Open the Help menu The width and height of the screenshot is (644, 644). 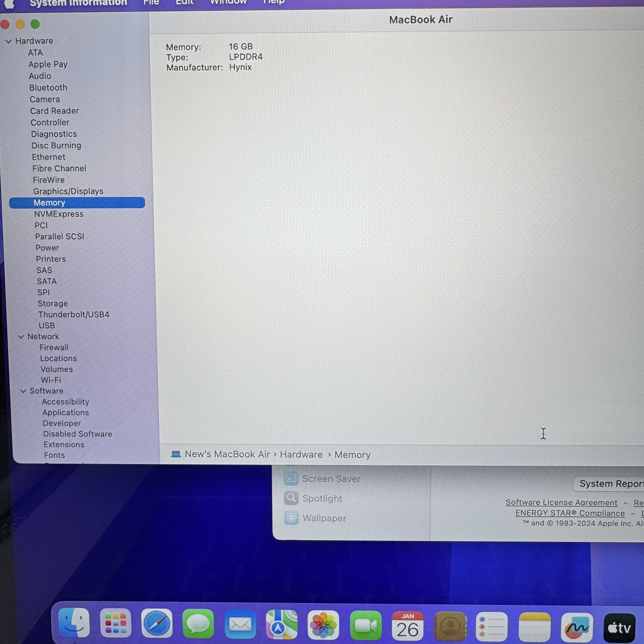coord(274,2)
